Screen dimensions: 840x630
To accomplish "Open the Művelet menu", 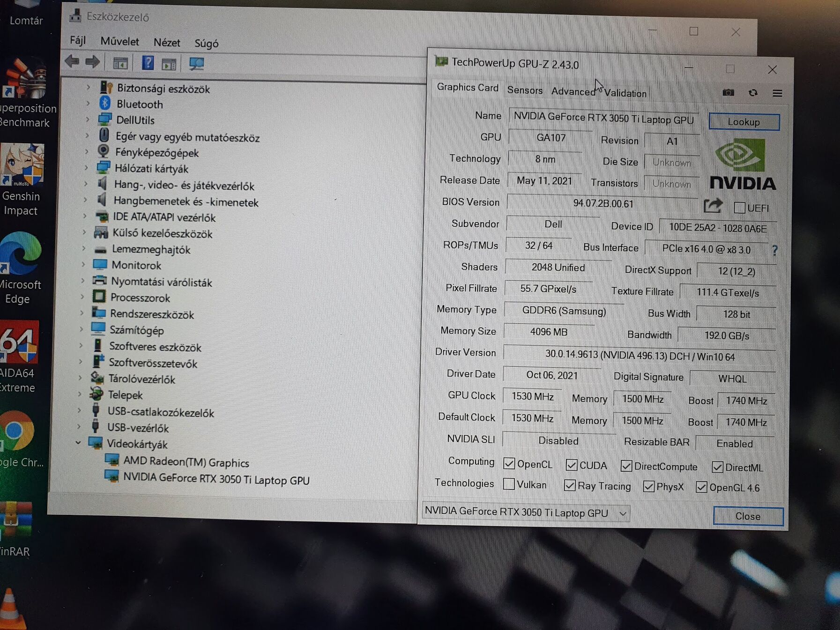I will 119,41.
